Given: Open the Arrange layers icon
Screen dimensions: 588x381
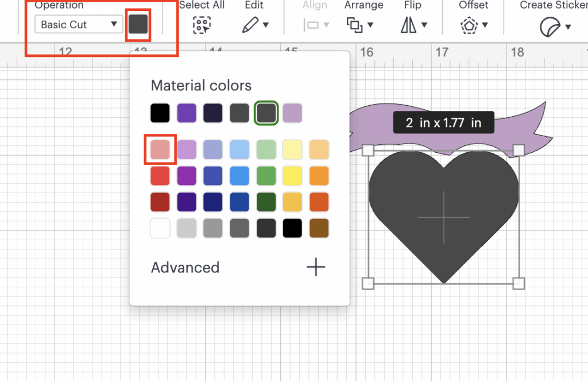Looking at the screenshot, I should point(353,25).
